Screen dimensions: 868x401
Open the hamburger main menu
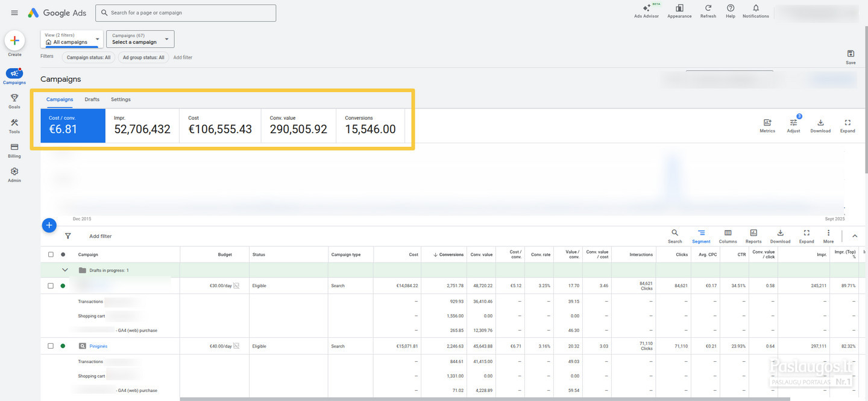pyautogui.click(x=14, y=13)
